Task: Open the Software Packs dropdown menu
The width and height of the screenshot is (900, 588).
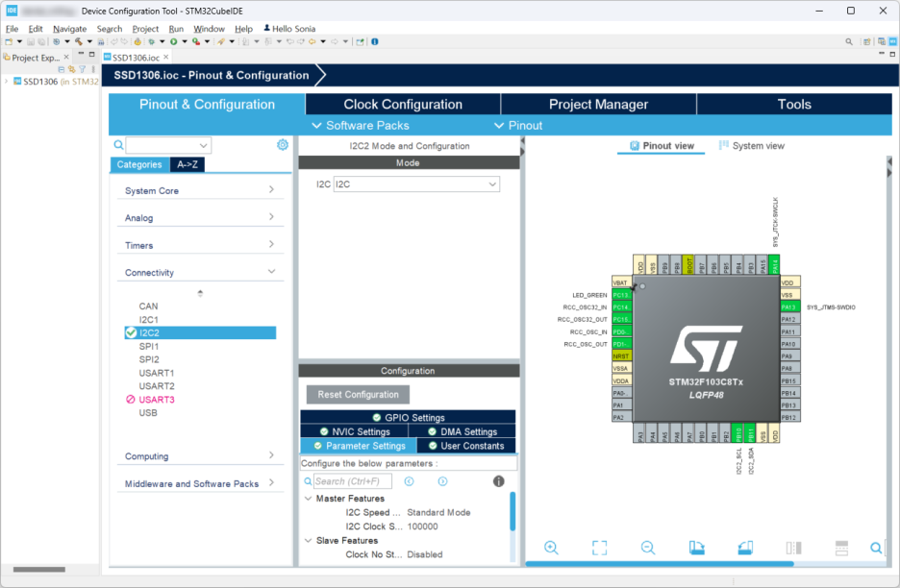Action: [361, 125]
